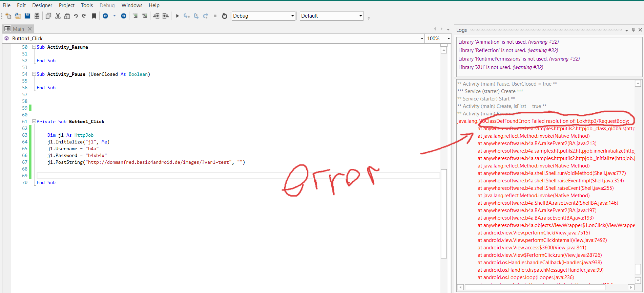
Task: Click the Logs horizontal scroll right arrow
Action: (x=631, y=287)
